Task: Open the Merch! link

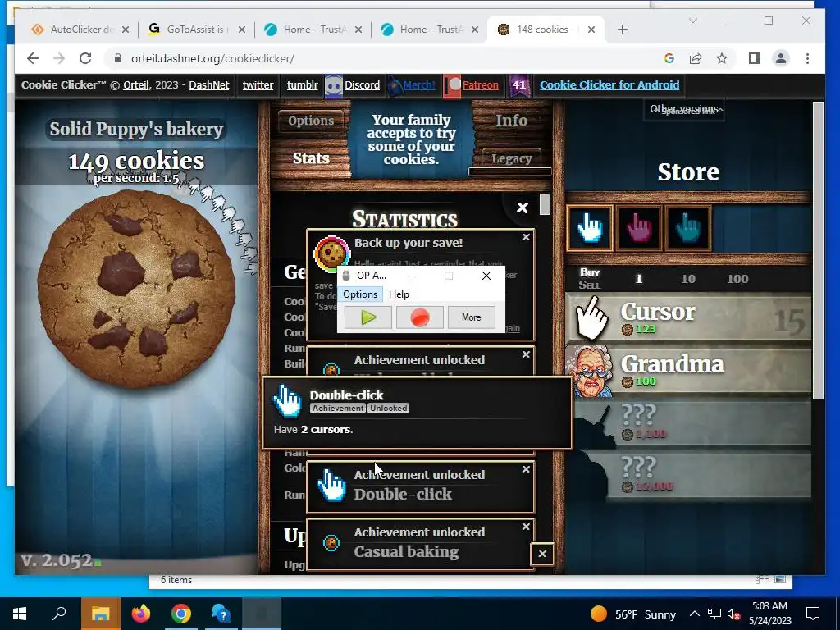Action: tap(419, 84)
